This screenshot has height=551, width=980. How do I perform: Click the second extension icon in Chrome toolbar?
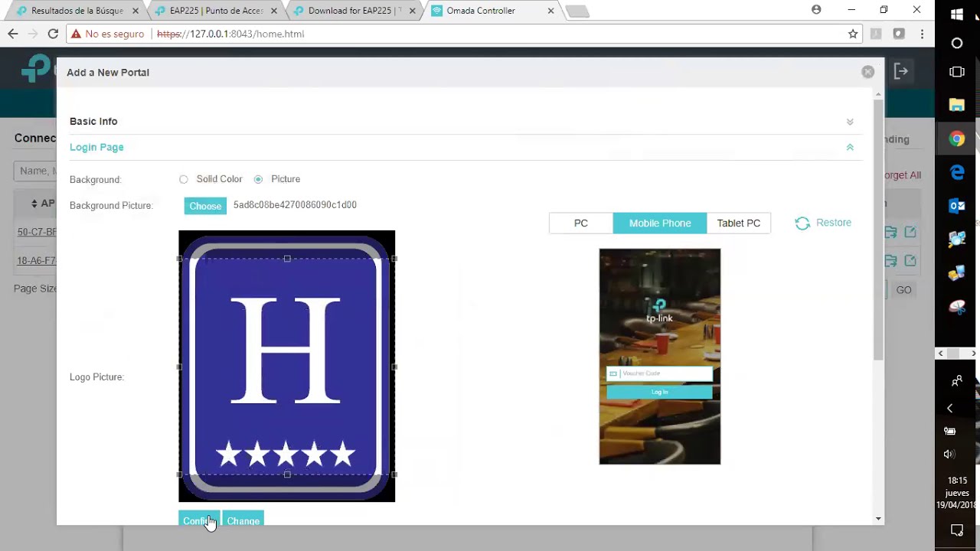[x=899, y=34]
